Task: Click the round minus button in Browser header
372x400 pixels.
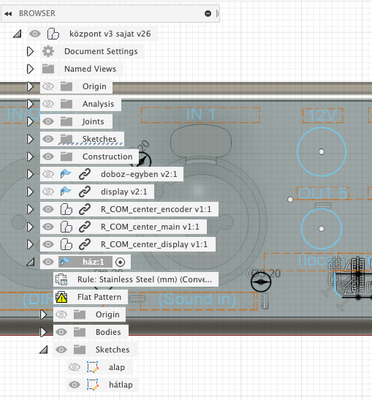Action: coord(208,14)
